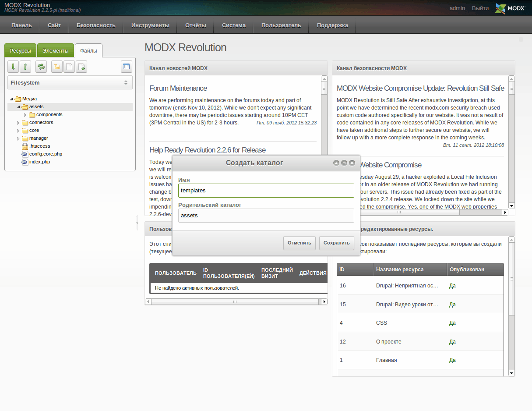Click the upload files toolbar icon
Image resolution: width=532 pixels, height=411 pixels.
point(81,67)
